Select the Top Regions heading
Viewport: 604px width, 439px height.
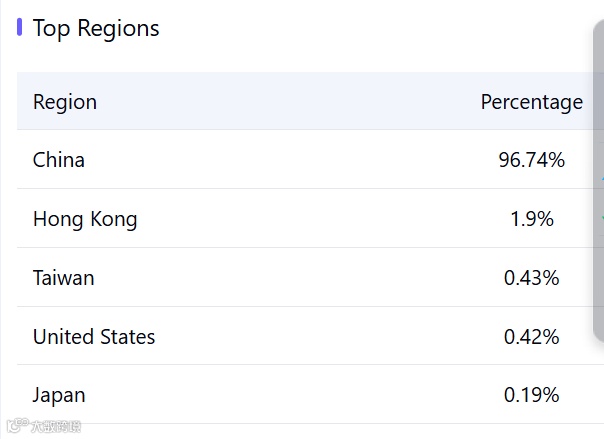point(96,28)
